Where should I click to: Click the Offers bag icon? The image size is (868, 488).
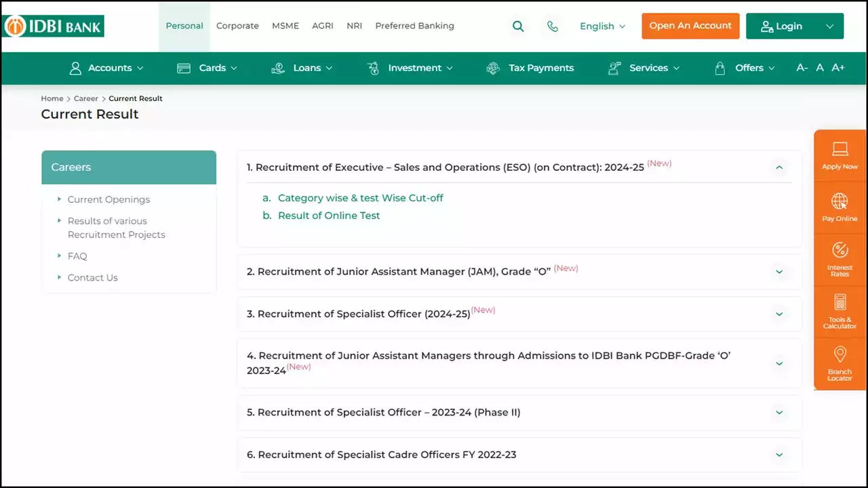coord(720,68)
